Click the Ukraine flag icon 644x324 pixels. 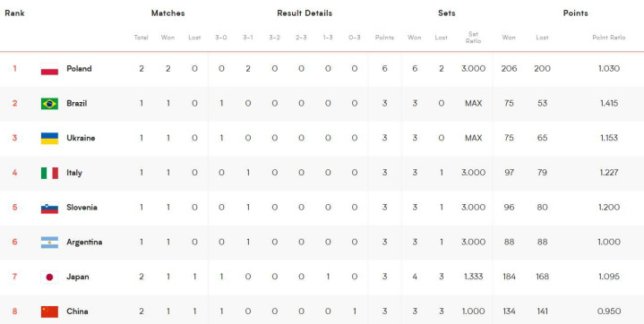(x=49, y=139)
